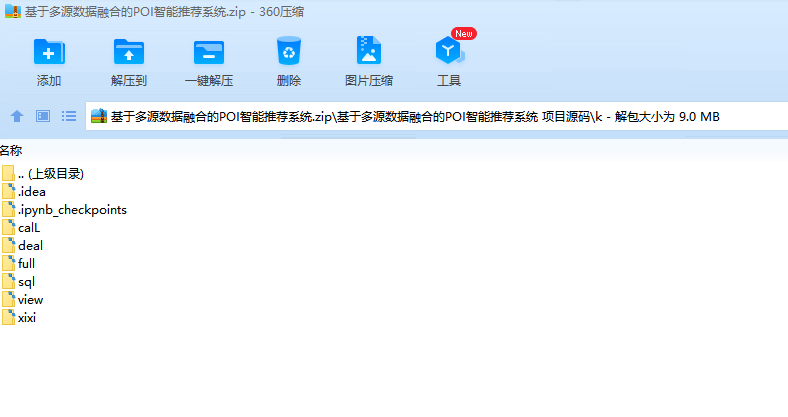Viewport: 788px width, 417px height.
Task: Select the deal folder
Action: click(30, 246)
